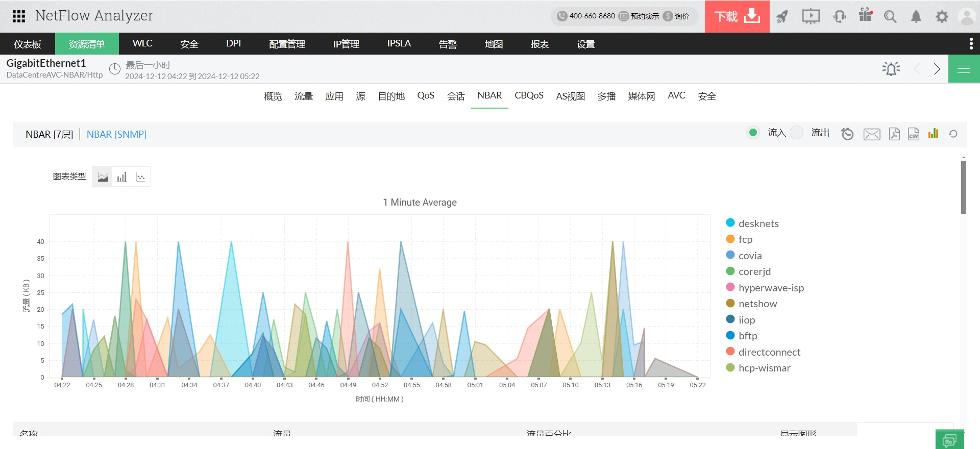Export data as CSV icon

(914, 134)
